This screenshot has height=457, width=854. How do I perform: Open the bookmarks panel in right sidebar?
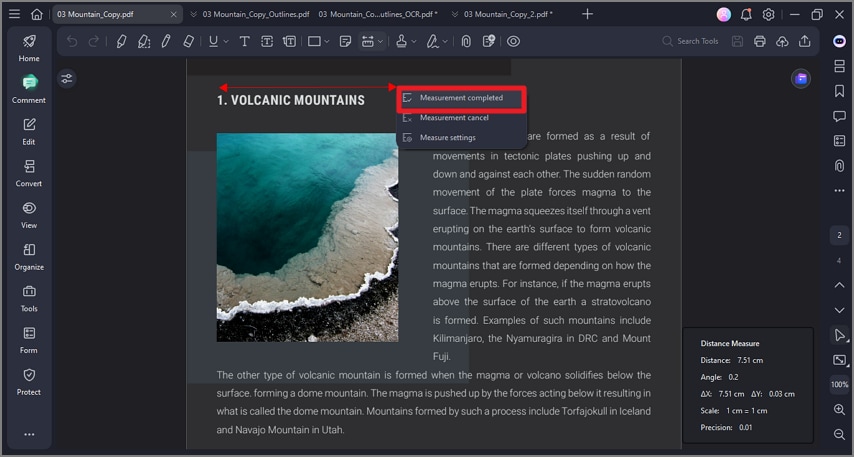pos(839,91)
